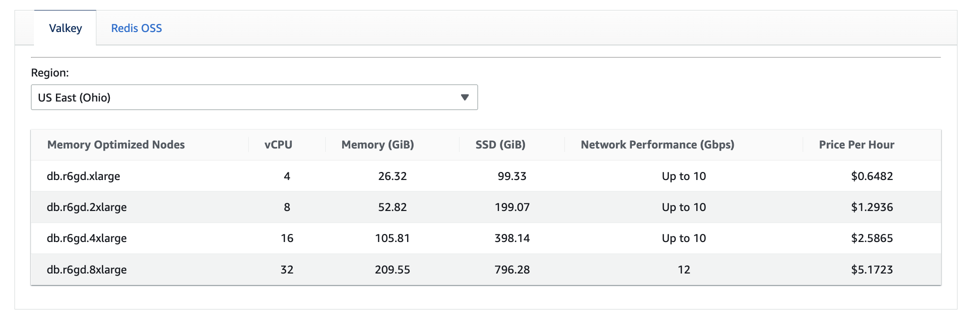Open the Redis OSS tab
This screenshot has width=980, height=326.
(136, 28)
